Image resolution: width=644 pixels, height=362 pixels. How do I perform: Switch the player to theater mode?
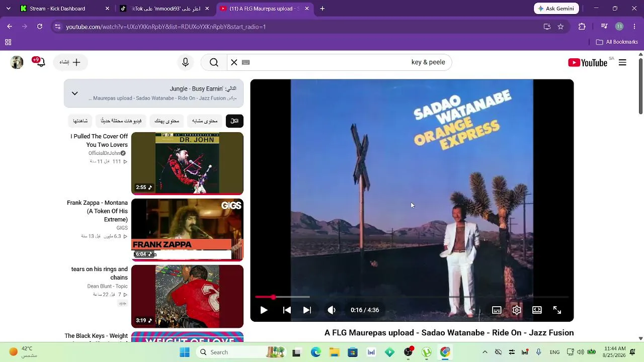click(537, 310)
